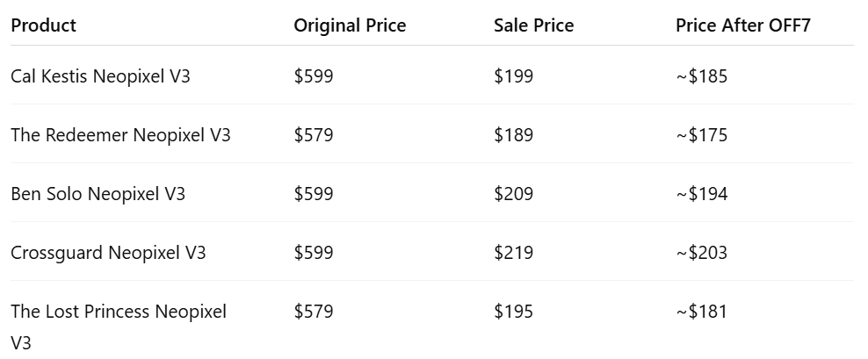The width and height of the screenshot is (868, 359).
Task: Click the $199 sale price for Cal Kestis
Action: pos(513,76)
